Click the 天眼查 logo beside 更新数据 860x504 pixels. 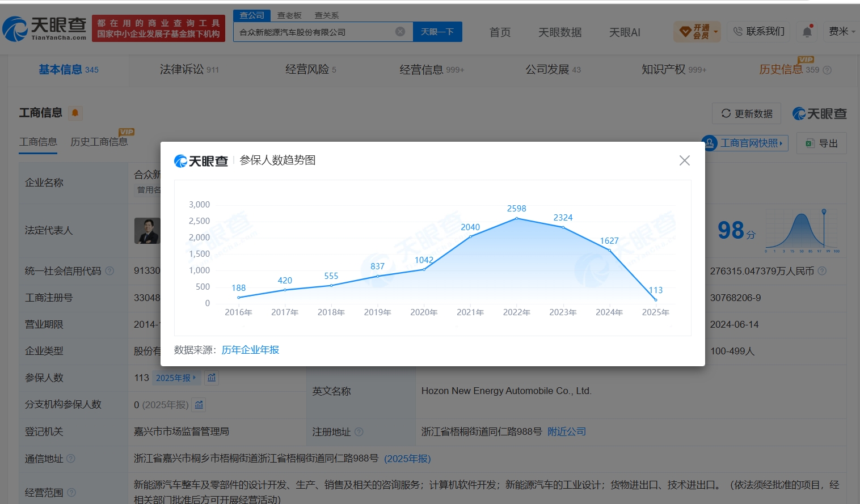(820, 114)
